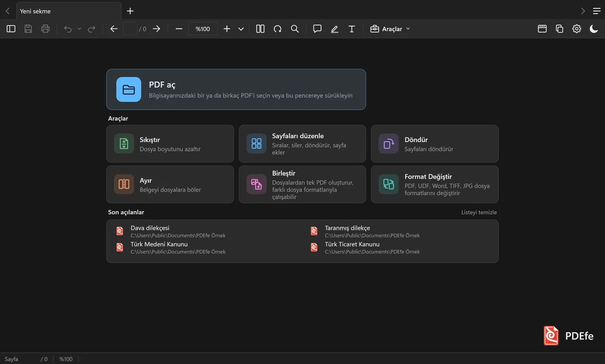The height and width of the screenshot is (364, 605).
Task: Click the window layout icon
Action: (x=542, y=29)
